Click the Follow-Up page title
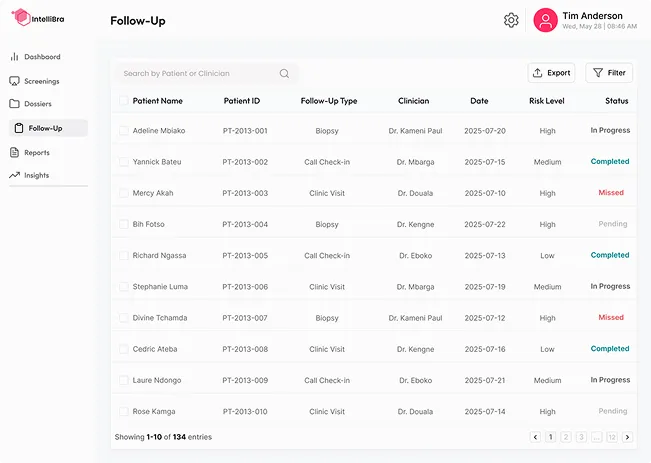 [138, 21]
